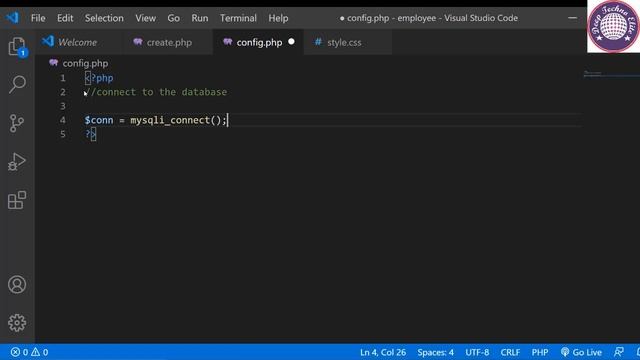
Task: Click the $conn variable on line 4
Action: [99, 120]
